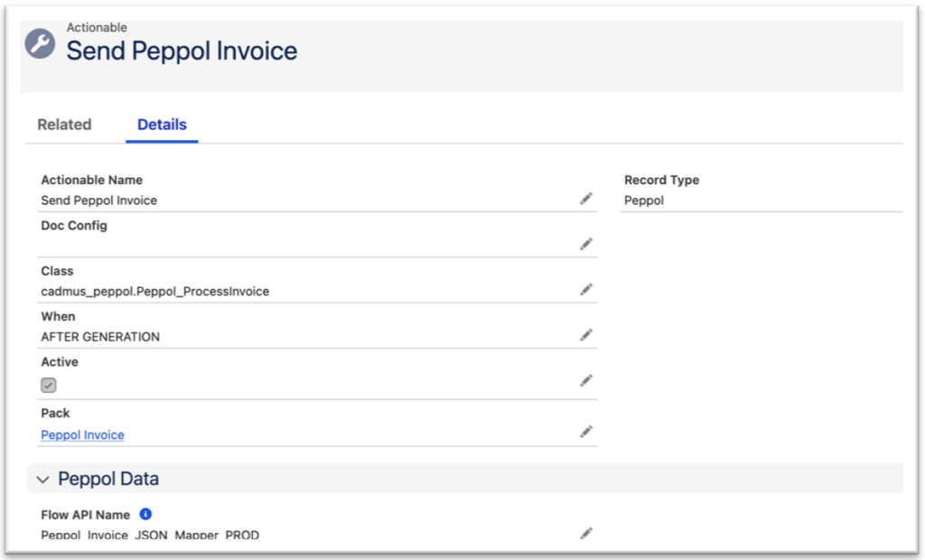Edit the Active field with pencil icon

click(x=586, y=381)
